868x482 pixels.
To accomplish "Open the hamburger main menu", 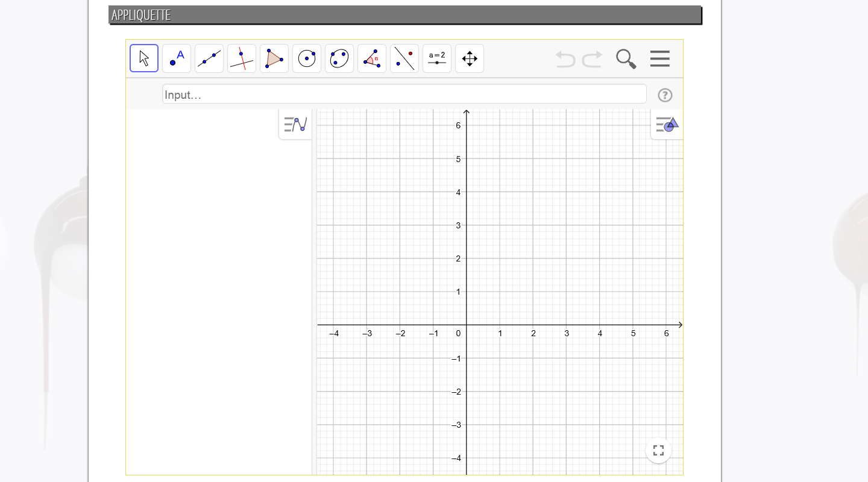I will coord(660,58).
